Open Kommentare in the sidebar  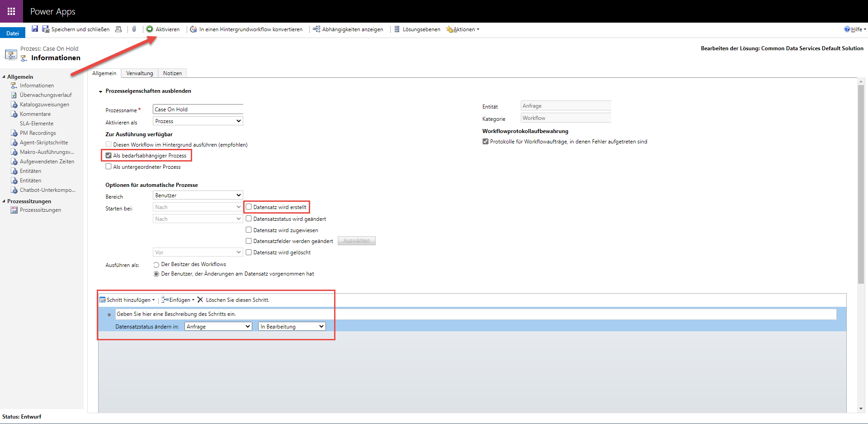point(35,114)
